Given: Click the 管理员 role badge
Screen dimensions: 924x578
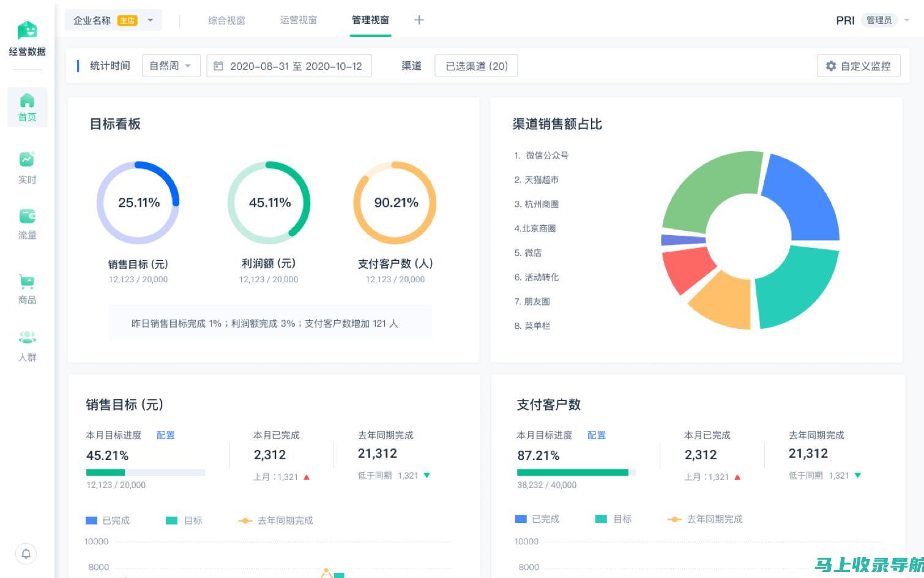Looking at the screenshot, I should point(879,20).
